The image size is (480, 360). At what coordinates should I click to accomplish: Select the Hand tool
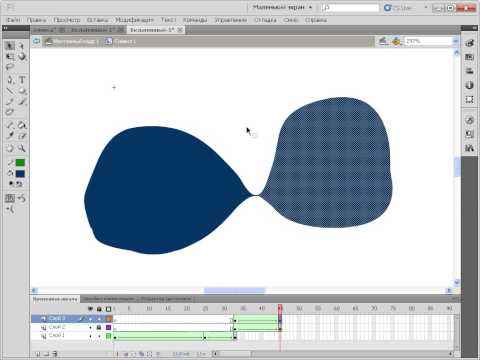pyautogui.click(x=10, y=148)
